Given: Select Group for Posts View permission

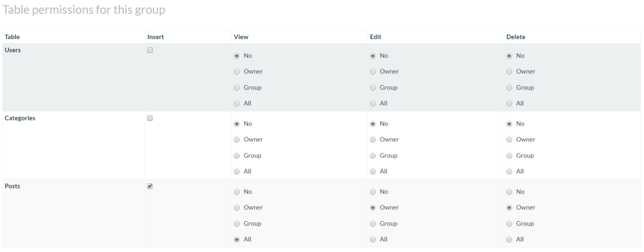Looking at the screenshot, I should point(236,224).
